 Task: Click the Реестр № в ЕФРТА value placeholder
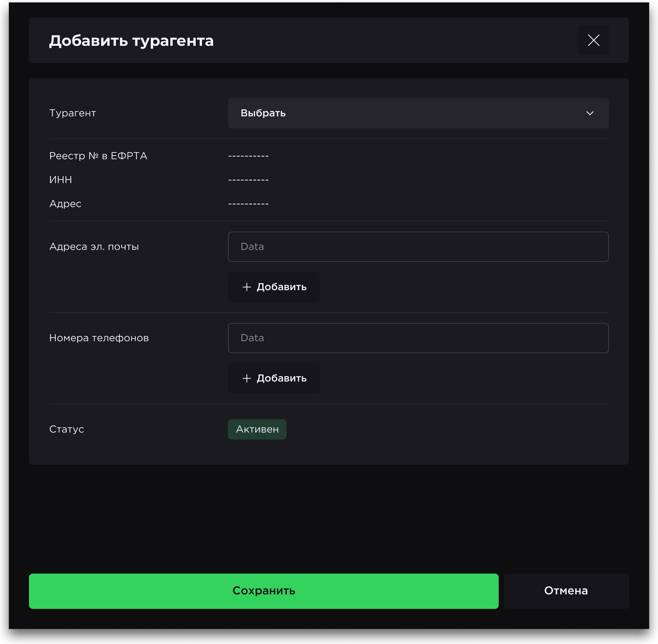(249, 155)
